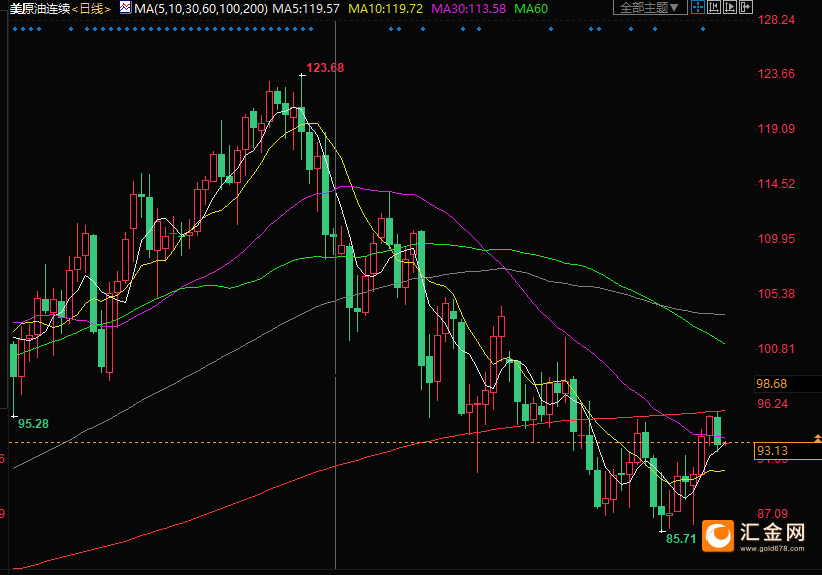Click the 123.68 high price label
Image resolution: width=822 pixels, height=575 pixels.
325,68
